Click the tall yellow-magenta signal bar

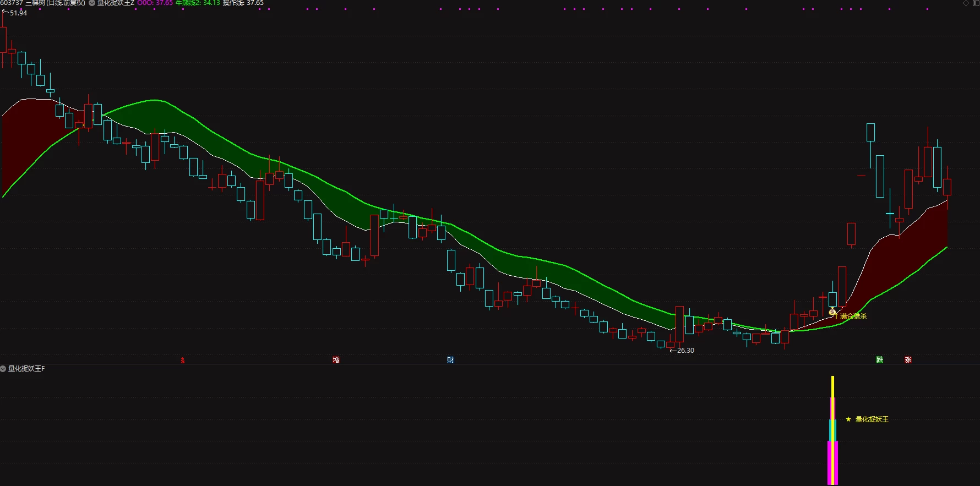[x=832, y=430]
